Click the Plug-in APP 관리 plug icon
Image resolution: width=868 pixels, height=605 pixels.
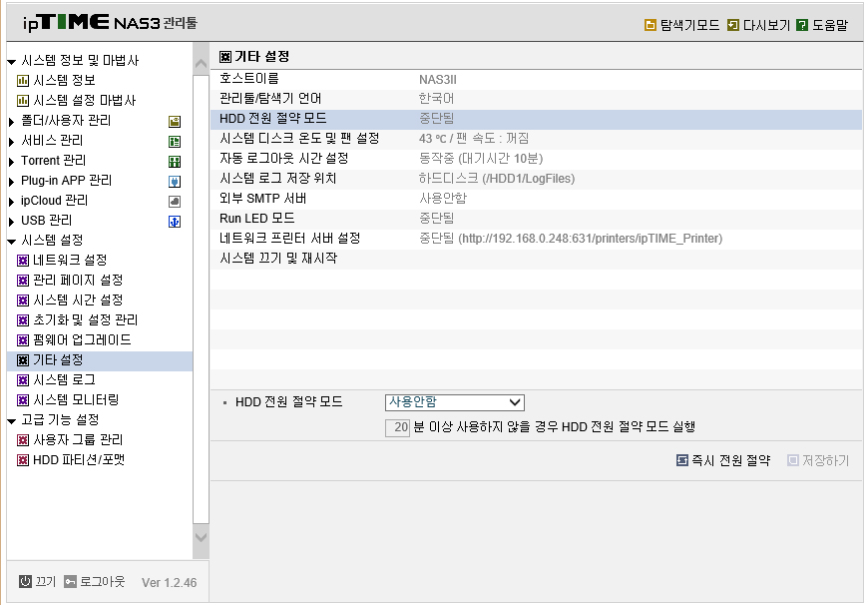[x=175, y=182]
